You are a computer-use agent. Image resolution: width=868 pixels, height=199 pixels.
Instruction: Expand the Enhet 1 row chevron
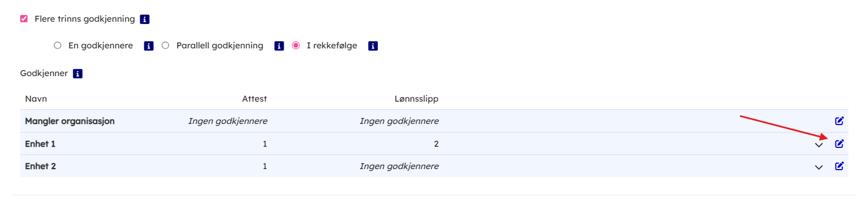[819, 145]
